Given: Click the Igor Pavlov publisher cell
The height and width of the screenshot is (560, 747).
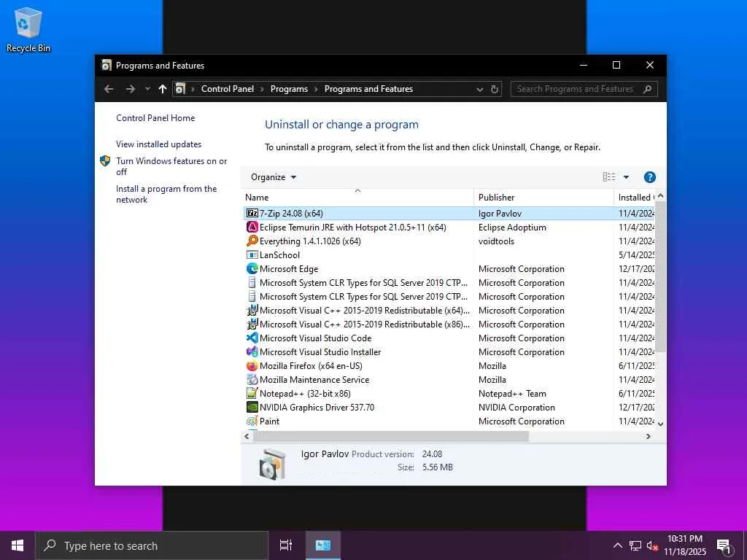Looking at the screenshot, I should pos(500,214).
